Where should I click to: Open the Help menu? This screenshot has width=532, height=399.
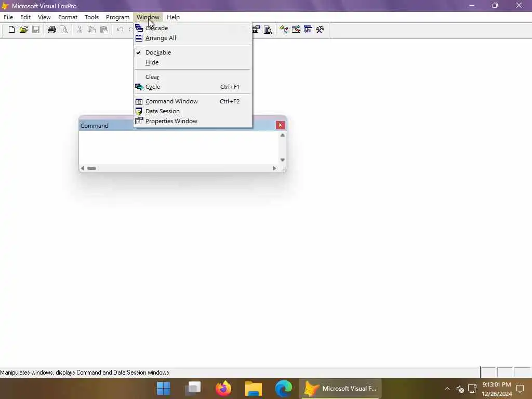click(x=173, y=17)
